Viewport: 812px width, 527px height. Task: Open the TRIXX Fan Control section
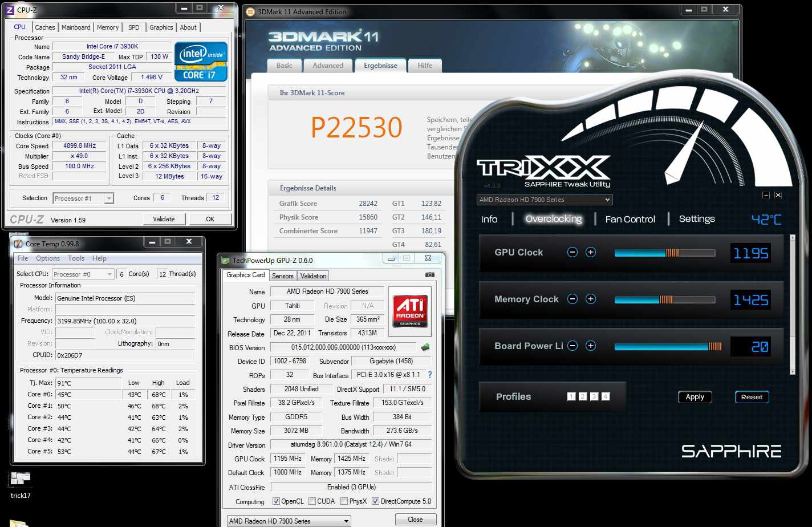coord(630,219)
